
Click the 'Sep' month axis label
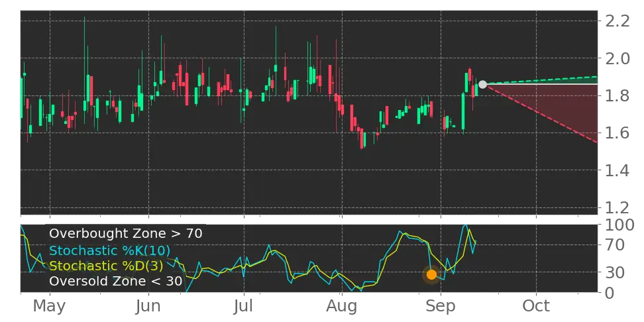tap(441, 306)
